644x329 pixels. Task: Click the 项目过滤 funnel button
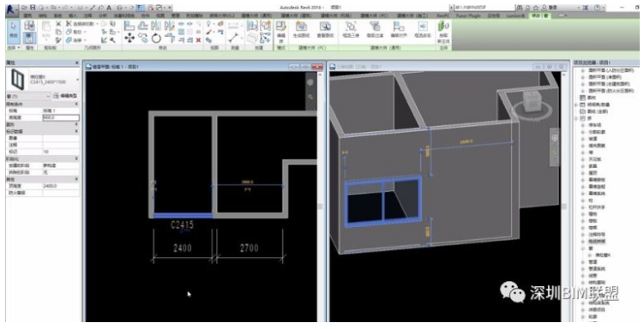pos(374,30)
